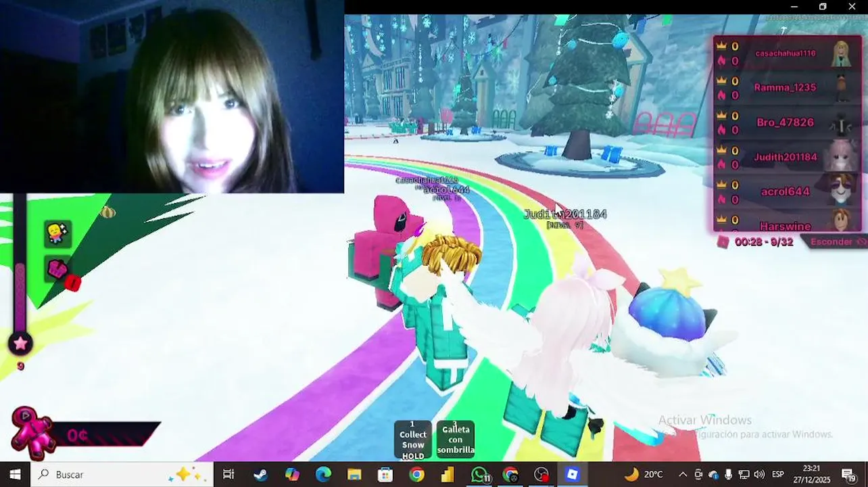Screen dimensions: 868x487
Task: Open Windows Start menu
Action: pyautogui.click(x=15, y=474)
